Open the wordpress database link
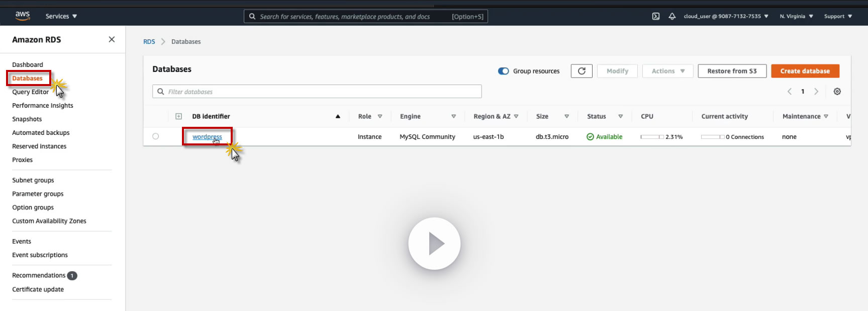 pos(207,137)
